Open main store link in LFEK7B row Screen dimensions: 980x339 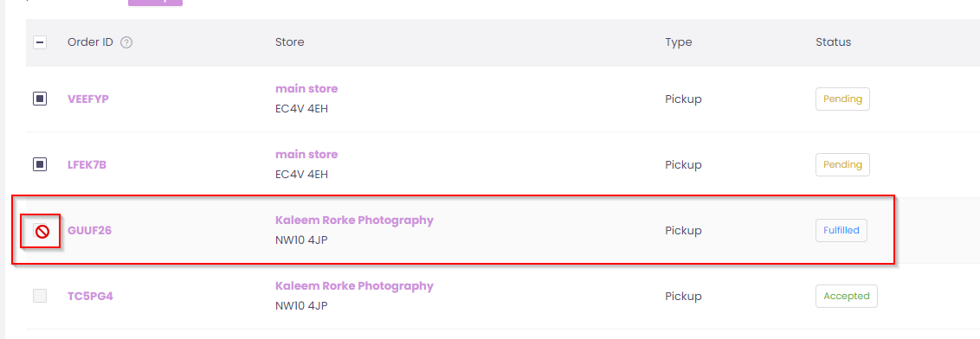click(x=306, y=154)
